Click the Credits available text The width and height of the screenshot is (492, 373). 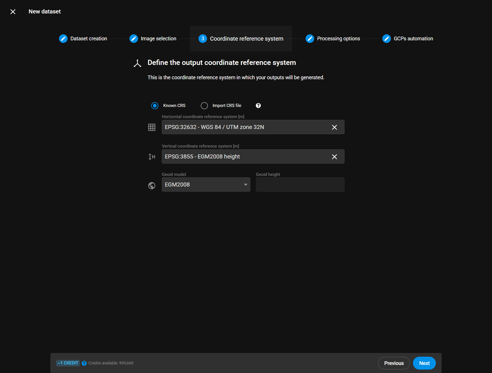click(x=111, y=363)
